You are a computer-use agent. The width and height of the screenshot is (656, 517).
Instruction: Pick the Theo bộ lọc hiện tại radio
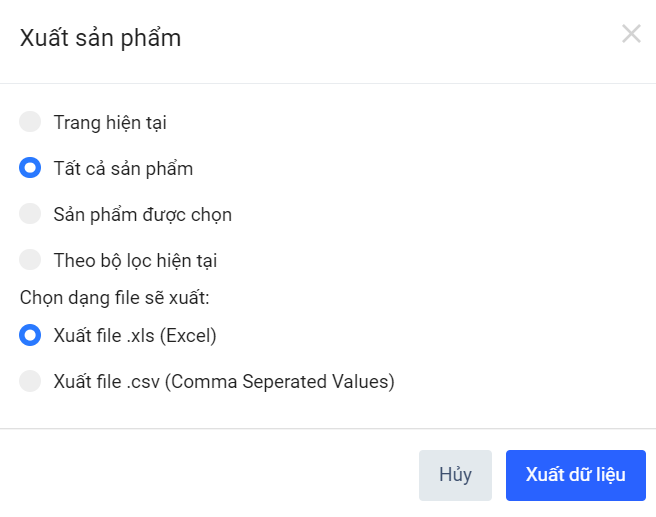click(x=30, y=260)
